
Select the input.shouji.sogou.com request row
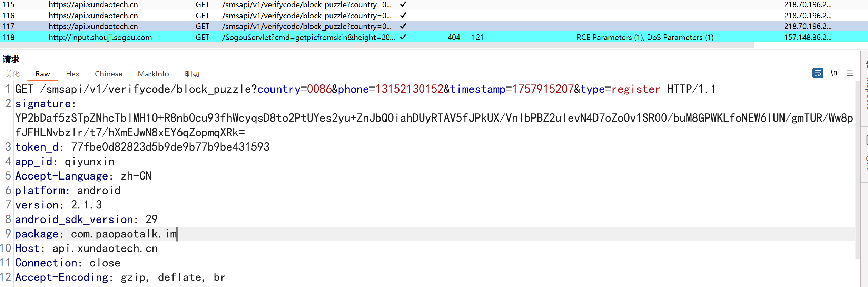pyautogui.click(x=100, y=37)
